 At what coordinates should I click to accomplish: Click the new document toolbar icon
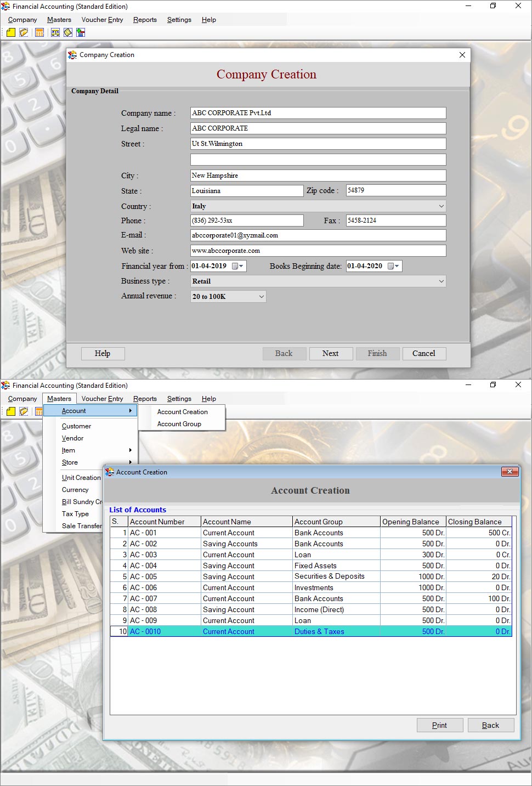click(10, 32)
